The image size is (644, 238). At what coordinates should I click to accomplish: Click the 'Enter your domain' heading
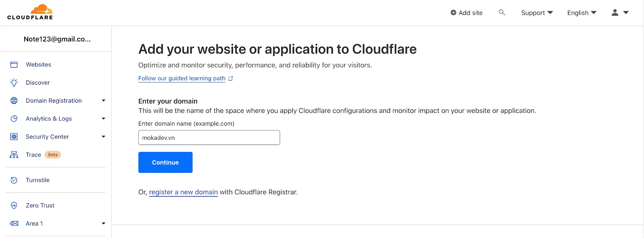tap(168, 101)
